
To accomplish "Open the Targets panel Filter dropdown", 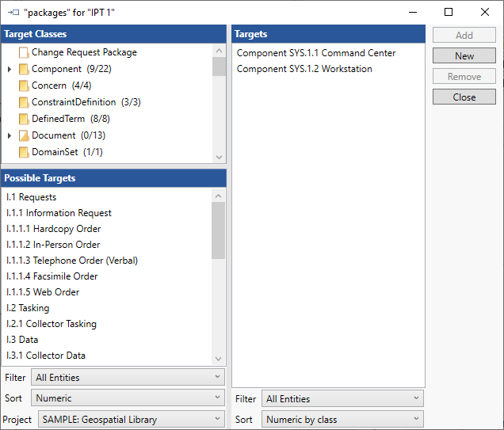I will click(342, 399).
